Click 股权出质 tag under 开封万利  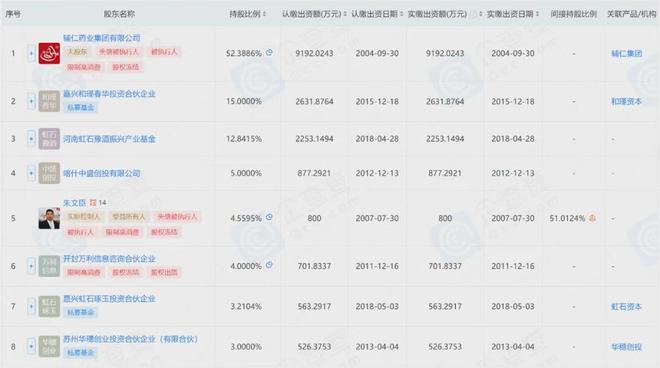(164, 272)
